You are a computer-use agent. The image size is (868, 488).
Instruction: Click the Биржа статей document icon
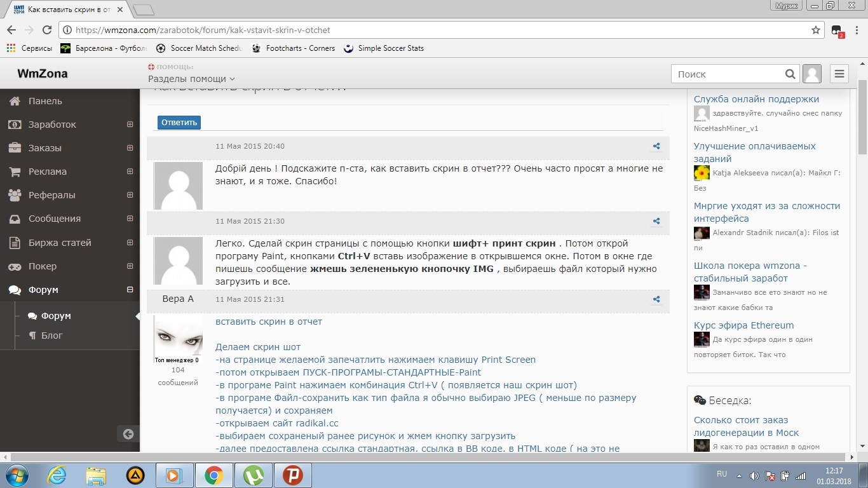click(x=15, y=243)
